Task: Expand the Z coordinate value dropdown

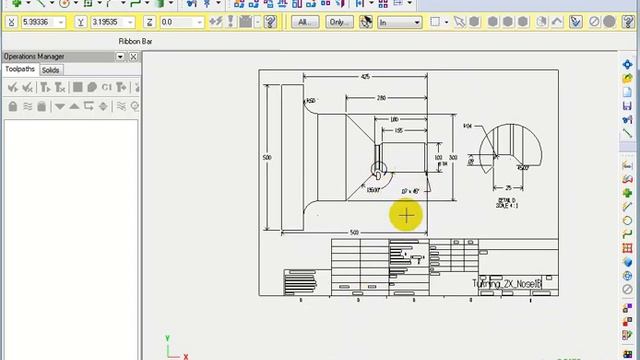Action: click(200, 22)
